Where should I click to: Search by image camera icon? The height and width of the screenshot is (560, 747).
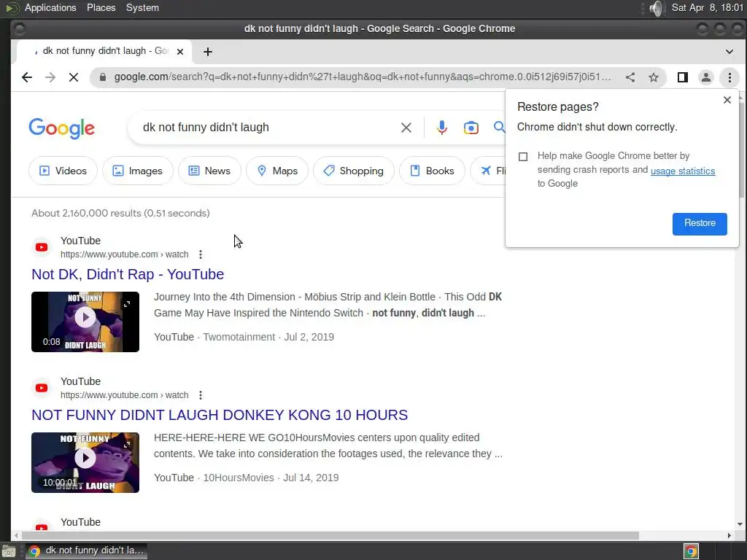[471, 128]
